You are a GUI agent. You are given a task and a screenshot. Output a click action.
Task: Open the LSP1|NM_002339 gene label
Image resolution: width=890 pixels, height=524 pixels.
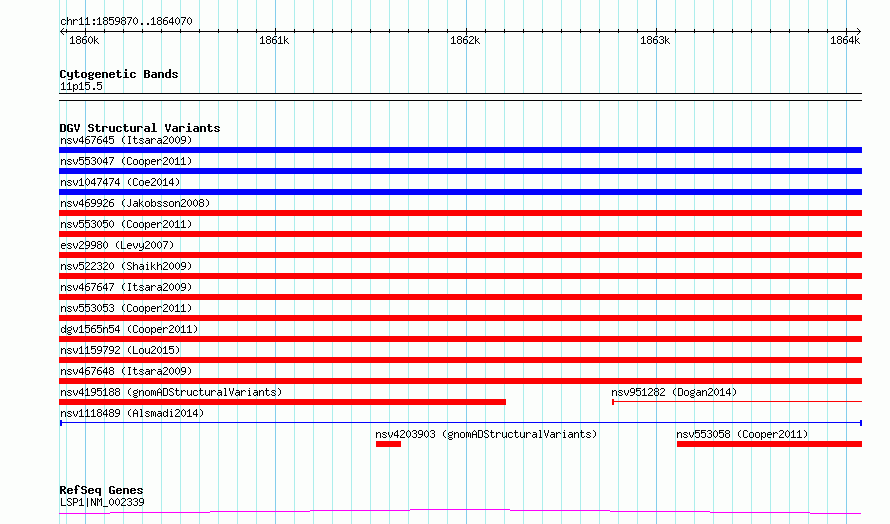(102, 502)
